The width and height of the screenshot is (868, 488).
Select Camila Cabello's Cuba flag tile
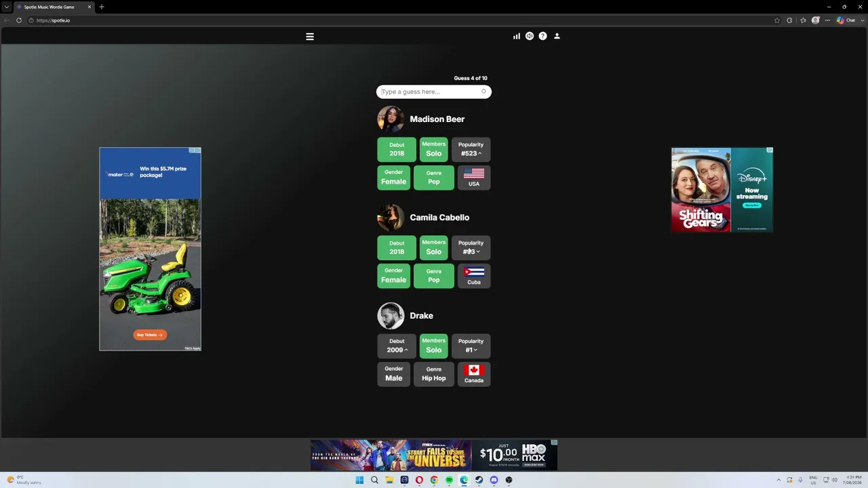click(474, 276)
